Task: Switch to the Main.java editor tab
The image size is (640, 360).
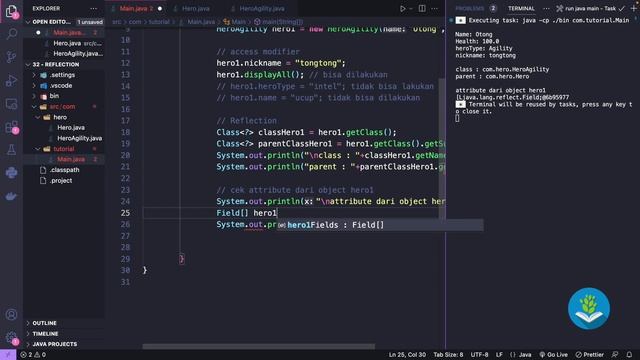Action: (137, 9)
